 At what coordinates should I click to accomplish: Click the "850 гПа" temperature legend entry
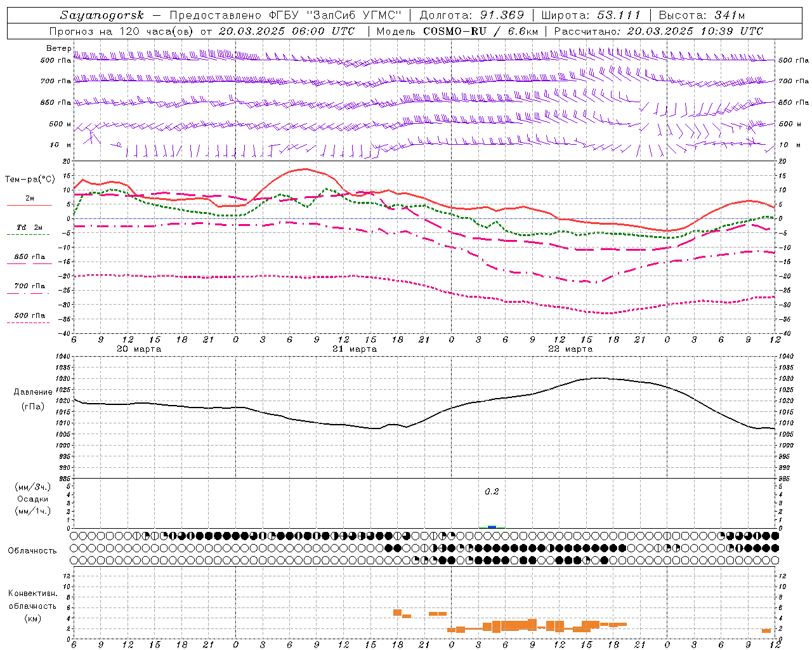click(x=30, y=257)
